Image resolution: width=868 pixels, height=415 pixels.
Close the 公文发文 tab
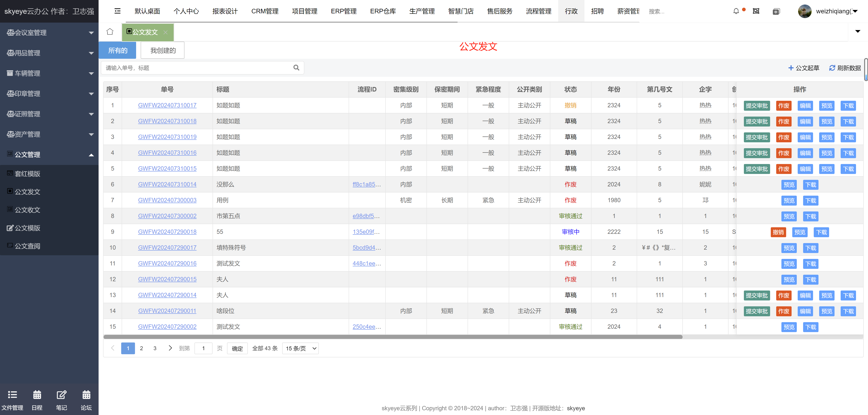(166, 32)
